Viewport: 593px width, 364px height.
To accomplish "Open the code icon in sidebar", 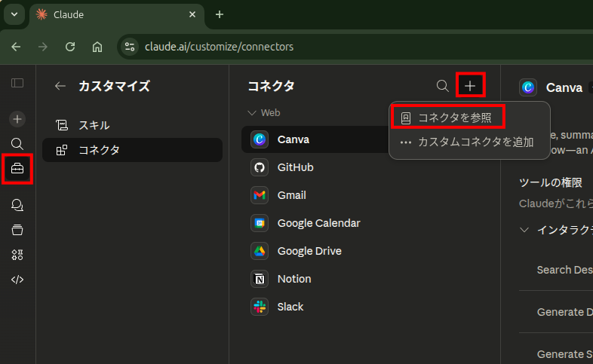I will [17, 280].
